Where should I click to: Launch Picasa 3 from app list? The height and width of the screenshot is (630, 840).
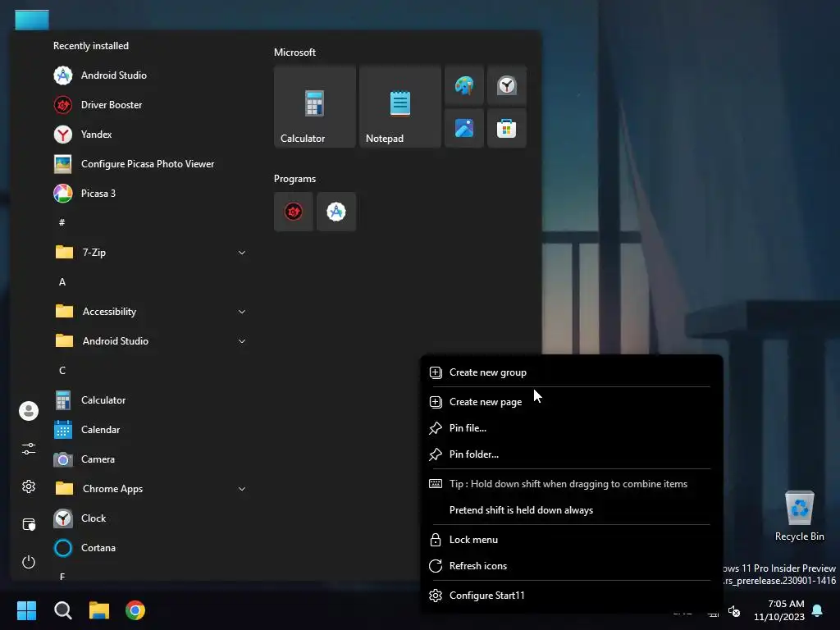tap(84, 194)
